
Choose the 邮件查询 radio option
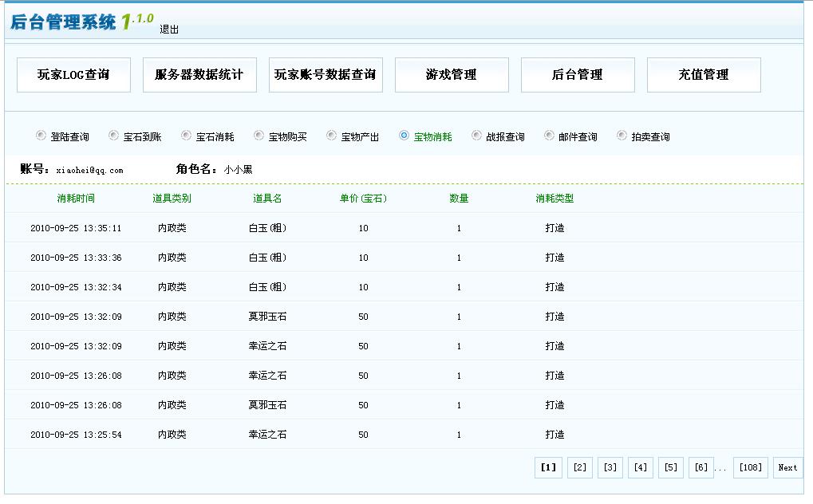click(x=550, y=136)
